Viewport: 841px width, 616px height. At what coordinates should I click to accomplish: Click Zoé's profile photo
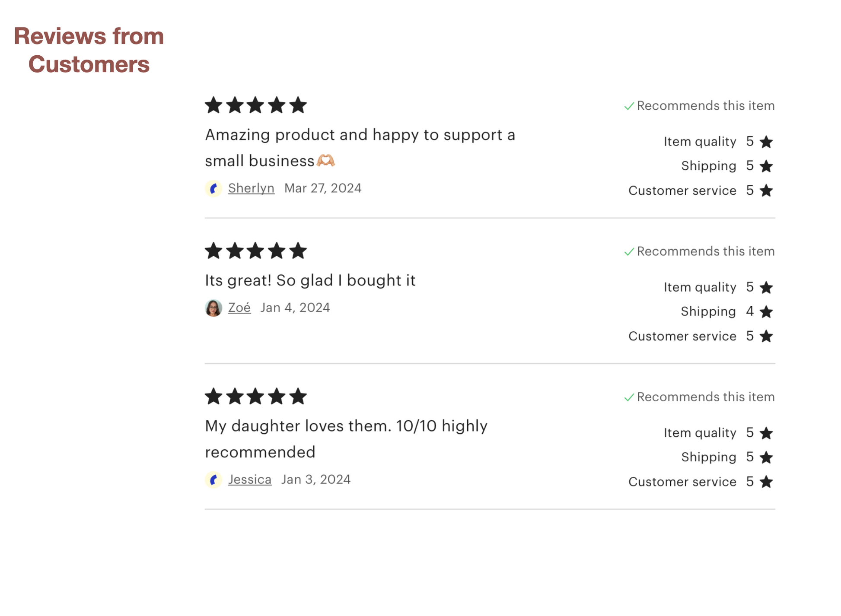pyautogui.click(x=213, y=308)
